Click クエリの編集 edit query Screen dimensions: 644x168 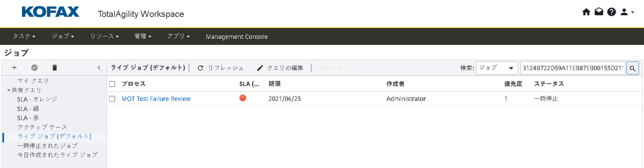click(280, 68)
